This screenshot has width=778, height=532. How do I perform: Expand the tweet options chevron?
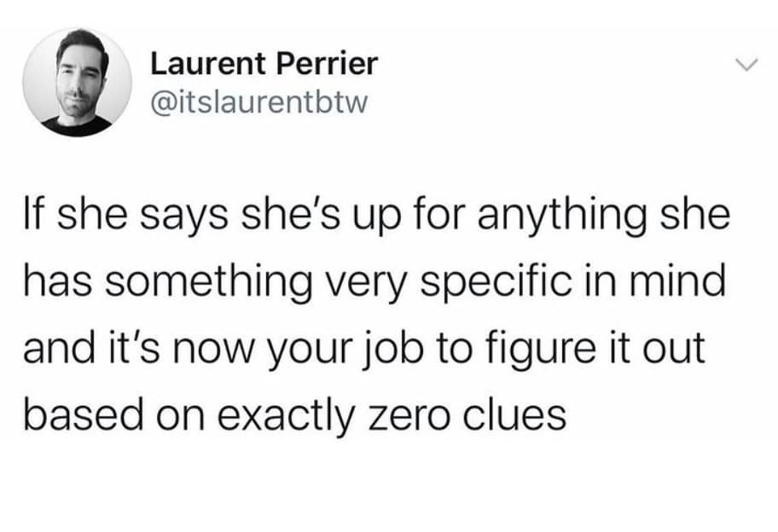click(746, 66)
